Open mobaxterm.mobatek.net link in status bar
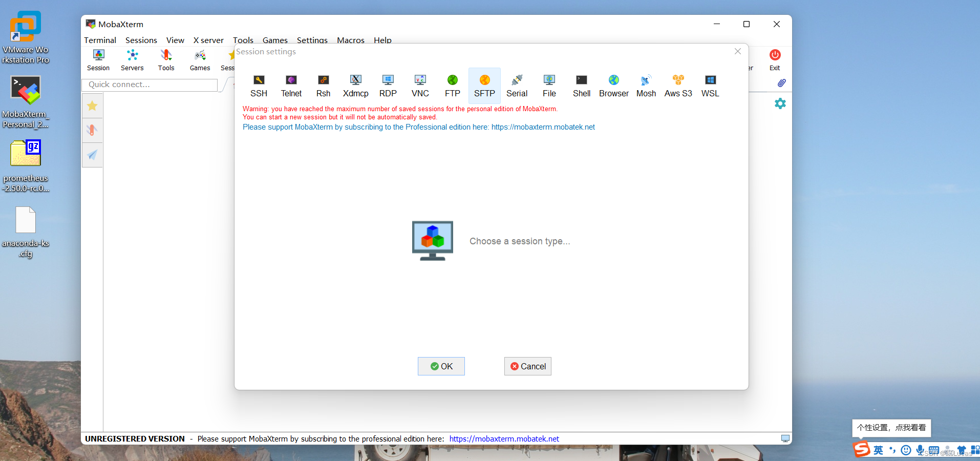Viewport: 980px width, 461px height. [x=504, y=439]
